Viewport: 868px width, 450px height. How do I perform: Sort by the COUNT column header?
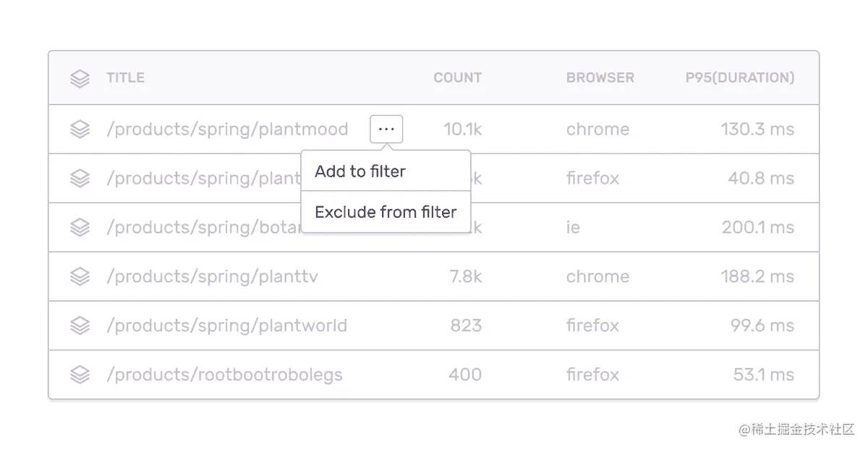(457, 78)
